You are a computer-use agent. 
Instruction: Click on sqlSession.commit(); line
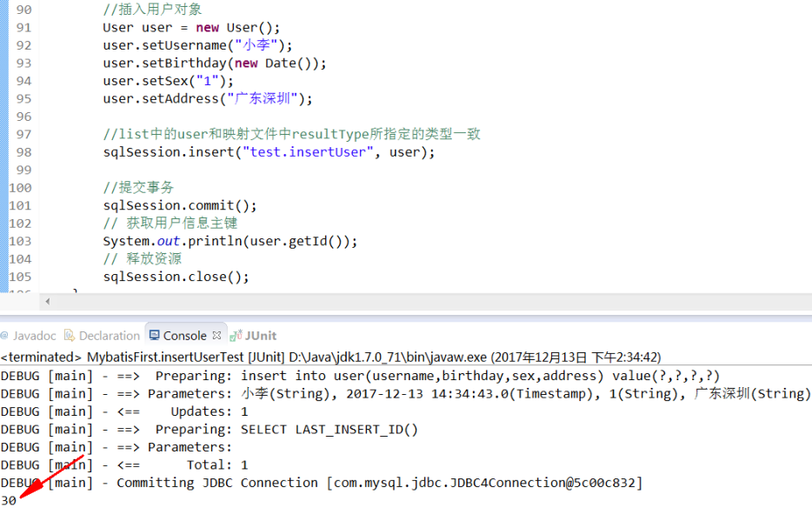tap(180, 206)
